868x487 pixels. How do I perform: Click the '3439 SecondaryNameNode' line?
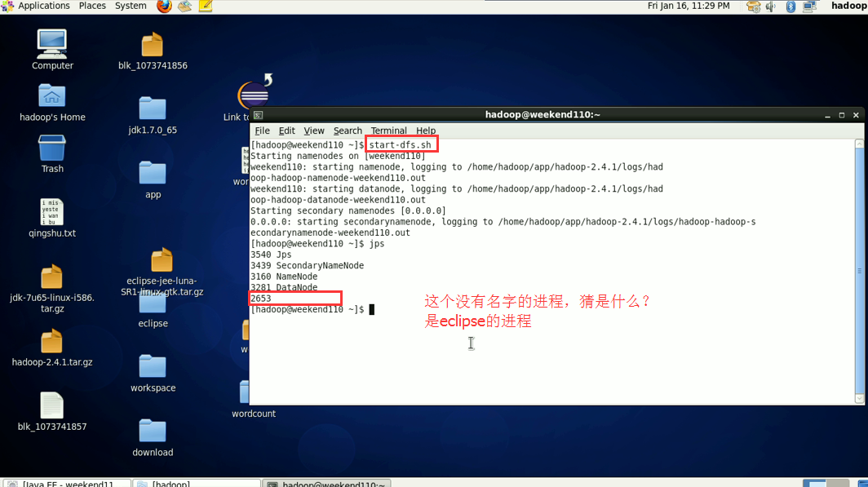click(308, 266)
